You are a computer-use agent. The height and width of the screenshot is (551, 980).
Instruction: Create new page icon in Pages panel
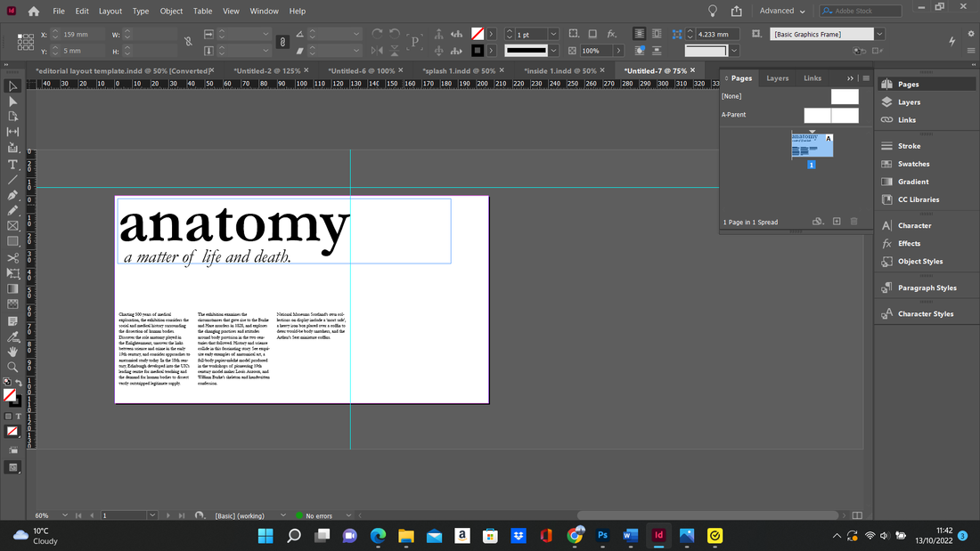click(837, 222)
